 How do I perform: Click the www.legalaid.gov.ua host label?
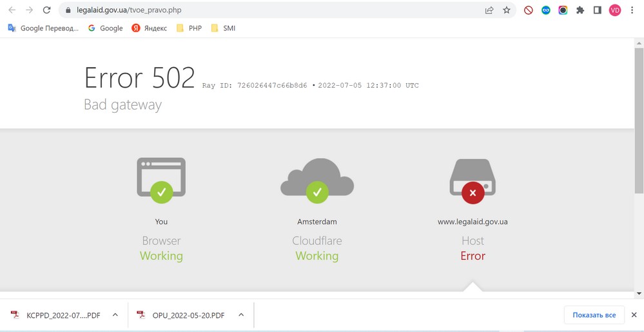[x=473, y=222]
